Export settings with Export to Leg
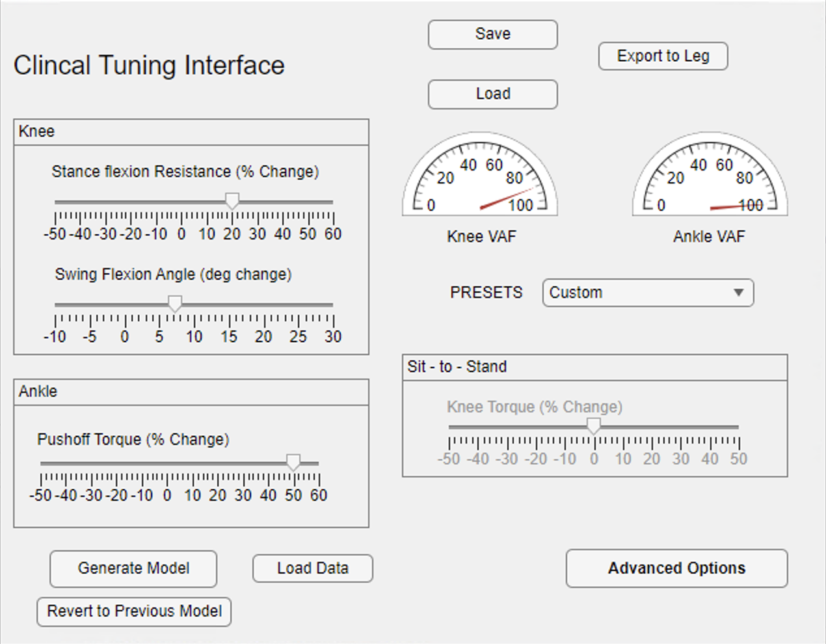The height and width of the screenshot is (644, 826). [x=663, y=56]
